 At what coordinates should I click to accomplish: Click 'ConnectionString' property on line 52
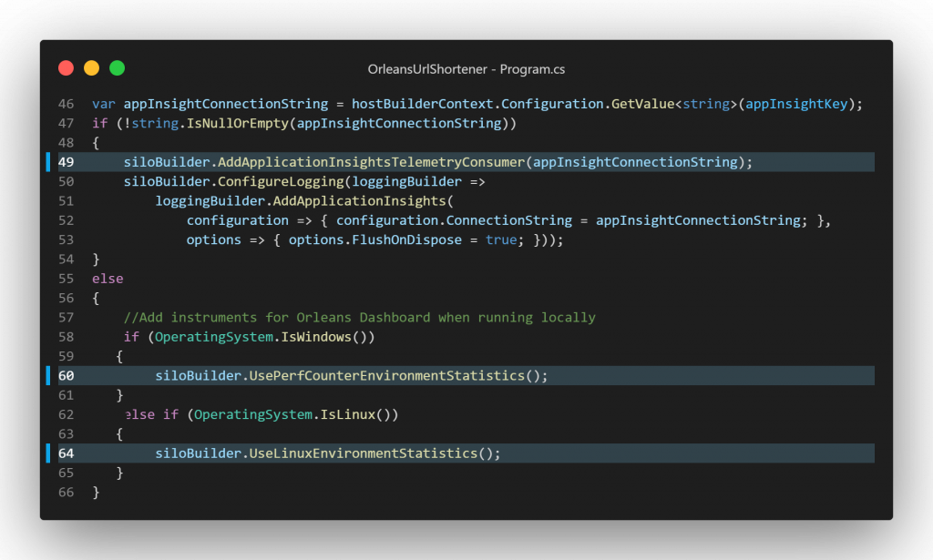tap(508, 220)
